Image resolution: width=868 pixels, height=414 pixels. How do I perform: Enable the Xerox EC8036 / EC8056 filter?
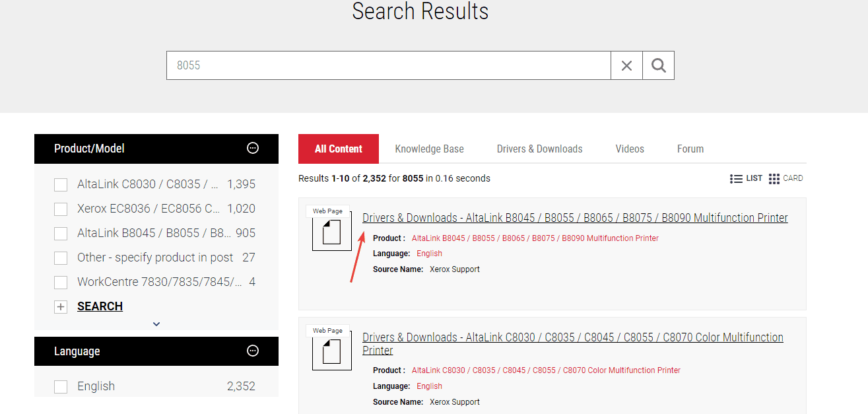point(61,209)
